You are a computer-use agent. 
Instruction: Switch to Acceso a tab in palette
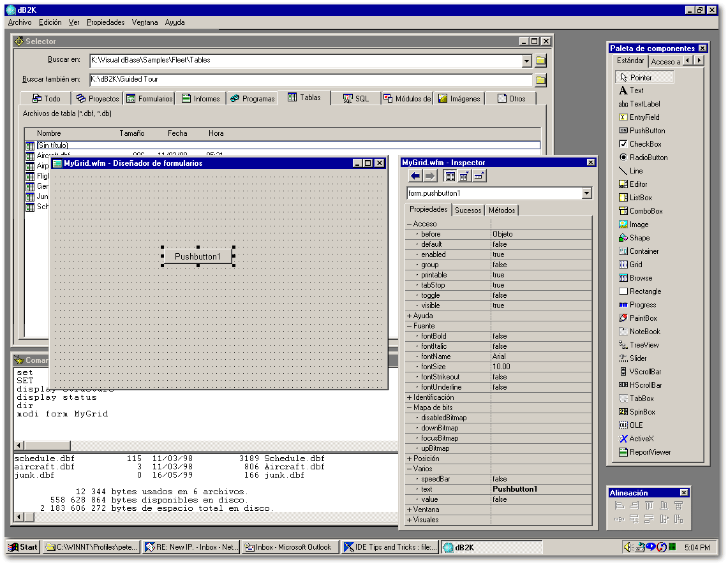pos(665,62)
